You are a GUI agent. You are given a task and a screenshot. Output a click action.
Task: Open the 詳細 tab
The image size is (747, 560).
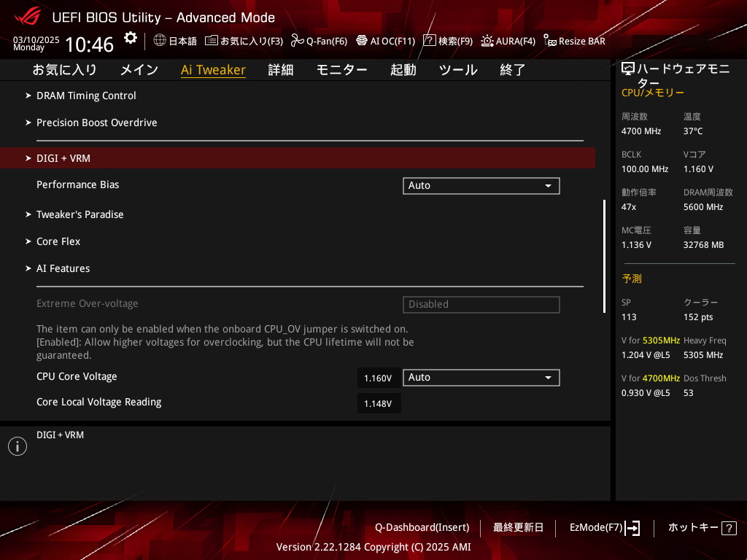pos(281,70)
